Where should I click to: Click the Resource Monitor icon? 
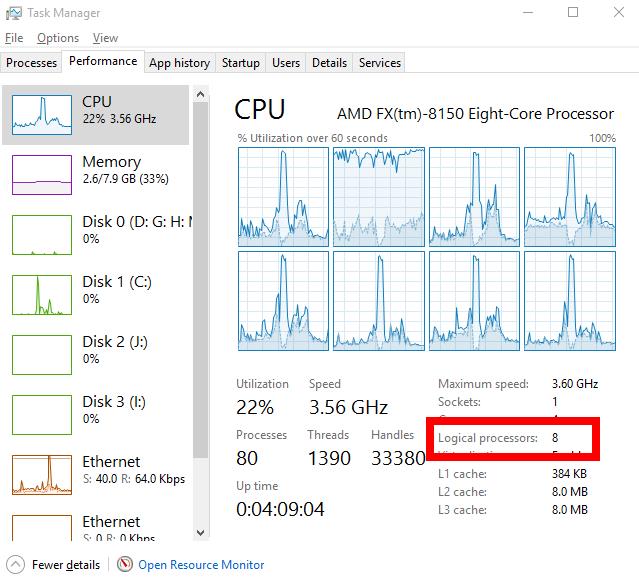point(125,565)
